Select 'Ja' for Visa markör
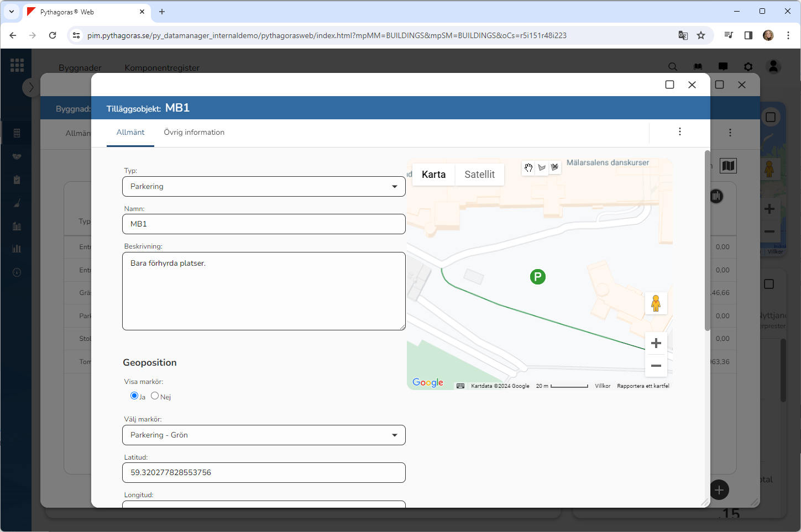The width and height of the screenshot is (801, 532). point(134,396)
